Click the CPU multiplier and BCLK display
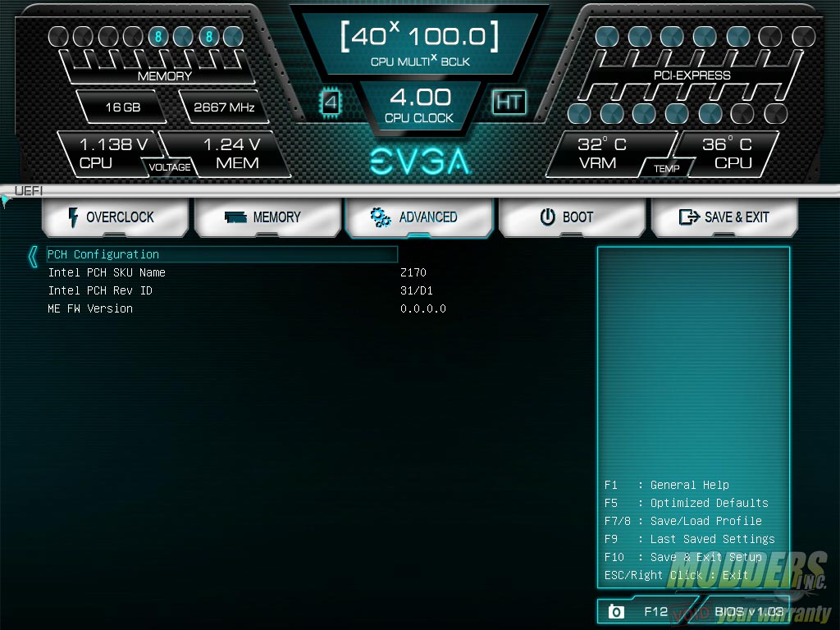The height and width of the screenshot is (630, 840). 420,44
